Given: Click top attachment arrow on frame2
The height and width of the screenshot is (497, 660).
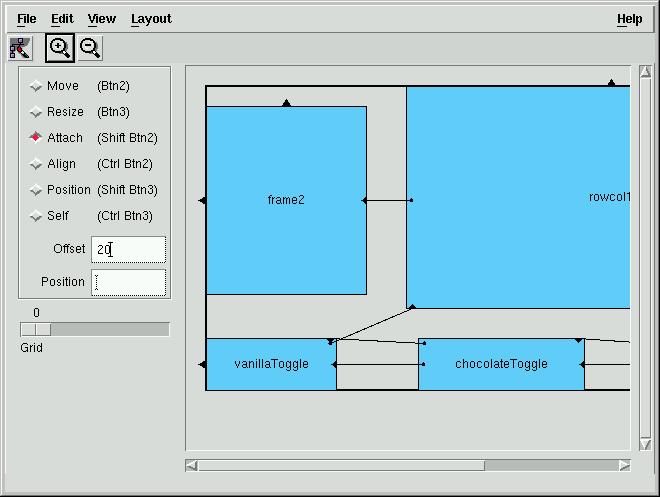Looking at the screenshot, I should click(x=287, y=103).
